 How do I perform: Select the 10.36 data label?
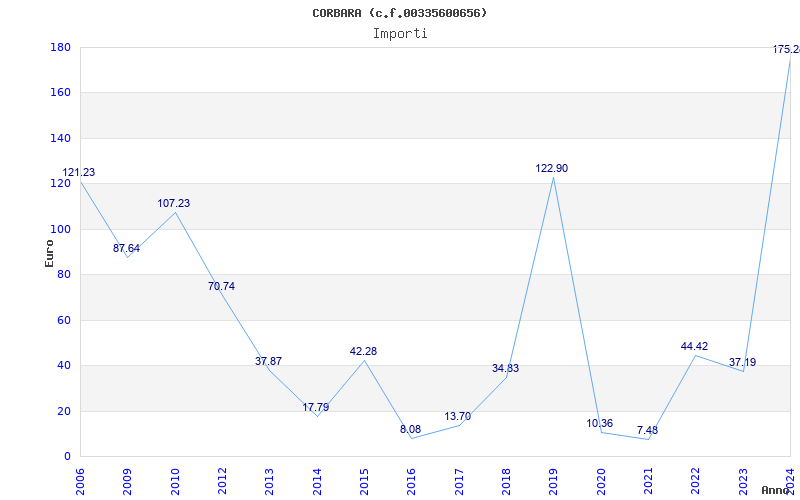(x=599, y=423)
